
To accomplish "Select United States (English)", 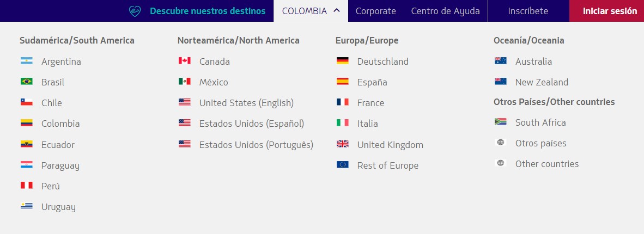I will click(x=246, y=103).
